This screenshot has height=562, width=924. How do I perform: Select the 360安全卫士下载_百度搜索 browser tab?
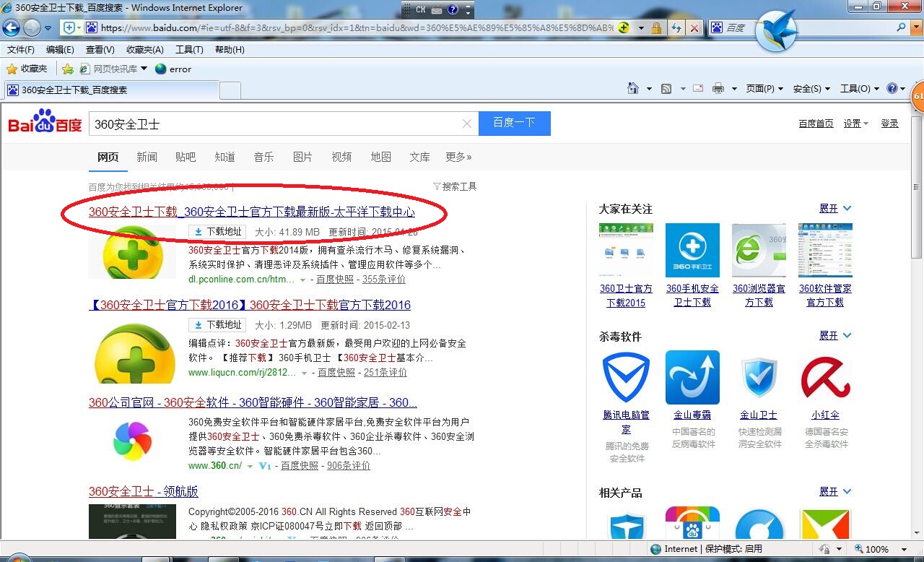pos(111,90)
